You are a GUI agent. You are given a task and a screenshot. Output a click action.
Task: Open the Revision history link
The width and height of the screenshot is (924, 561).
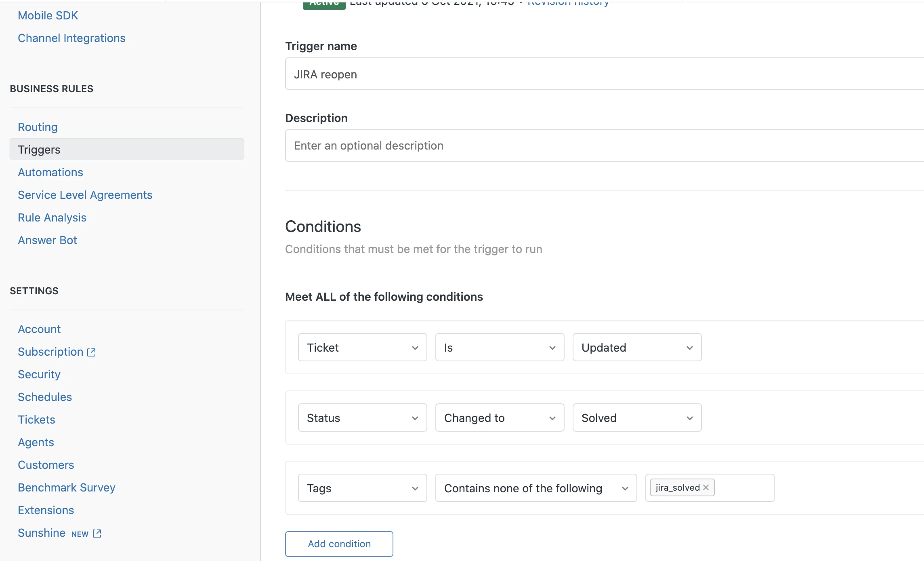point(568,3)
